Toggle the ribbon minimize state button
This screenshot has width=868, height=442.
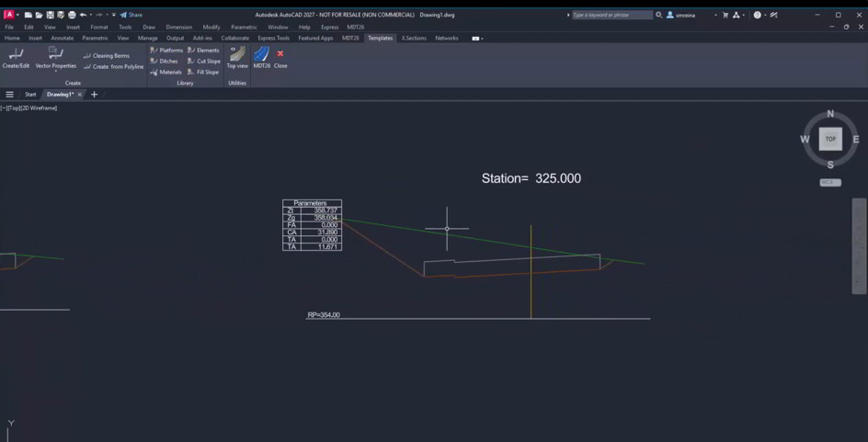[475, 39]
